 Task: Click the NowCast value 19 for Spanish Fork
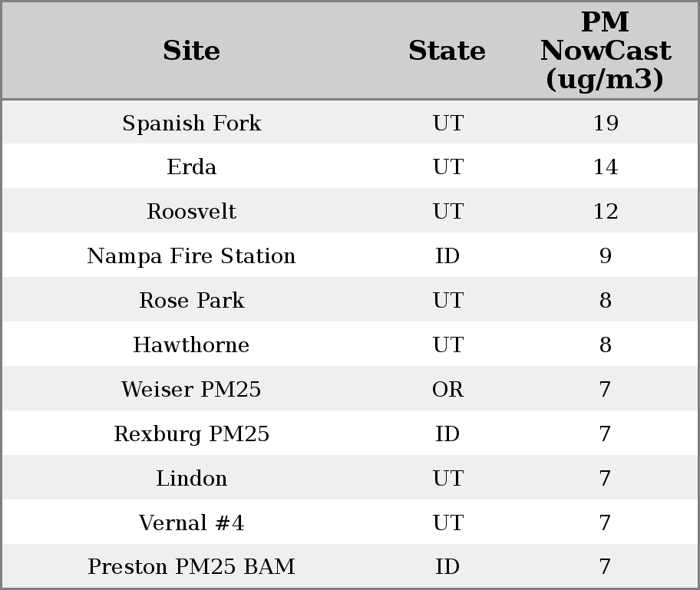click(606, 123)
